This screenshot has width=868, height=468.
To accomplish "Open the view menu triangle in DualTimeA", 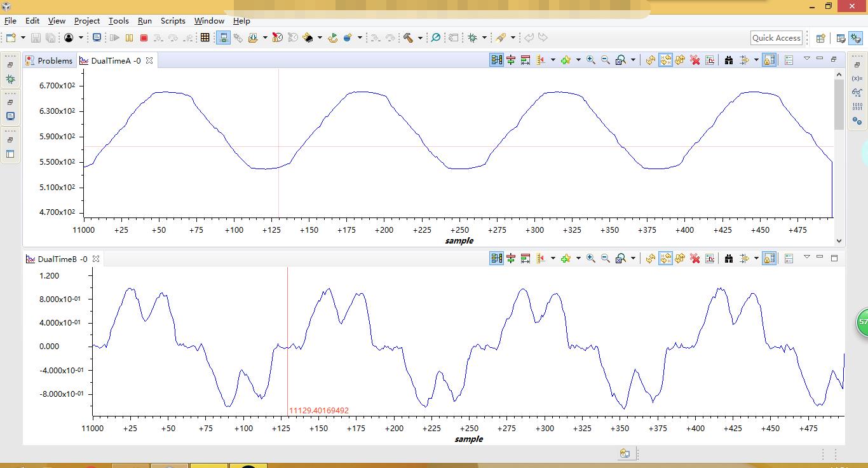I will [806, 59].
